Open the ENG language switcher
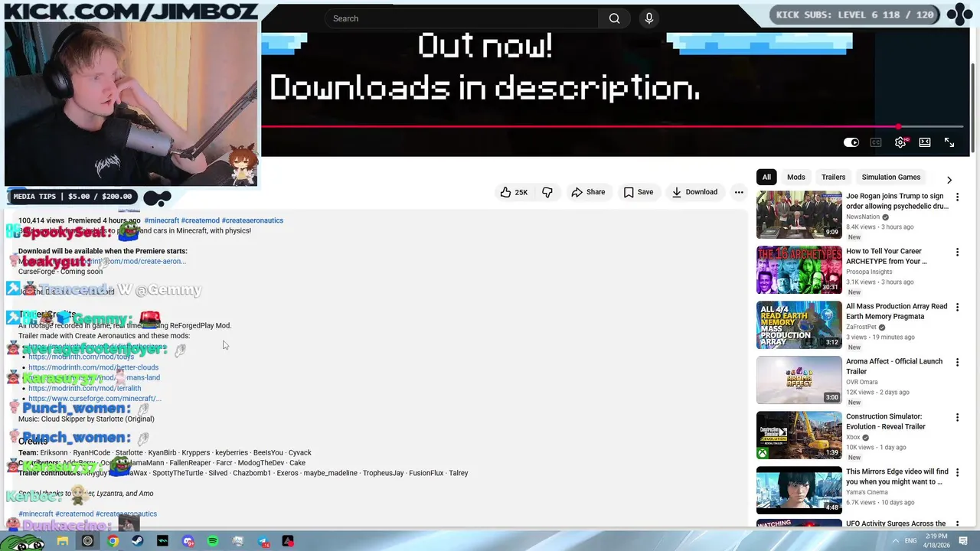Image resolution: width=980 pixels, height=551 pixels. (910, 541)
